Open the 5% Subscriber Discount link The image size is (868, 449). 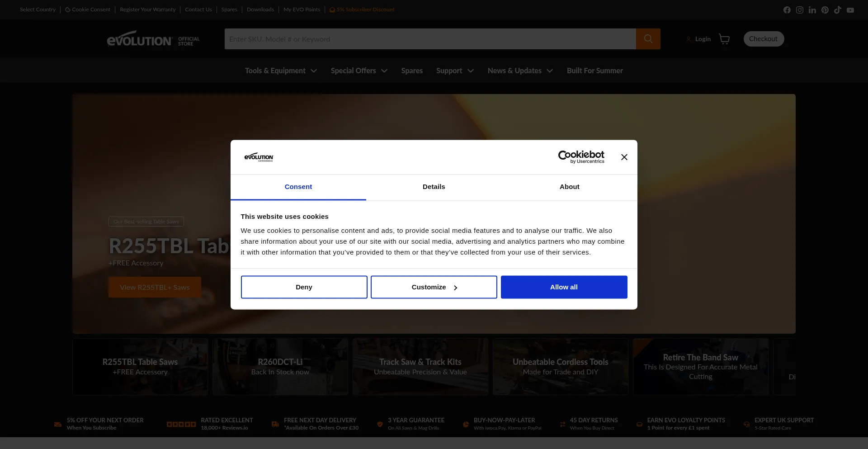tap(362, 9)
